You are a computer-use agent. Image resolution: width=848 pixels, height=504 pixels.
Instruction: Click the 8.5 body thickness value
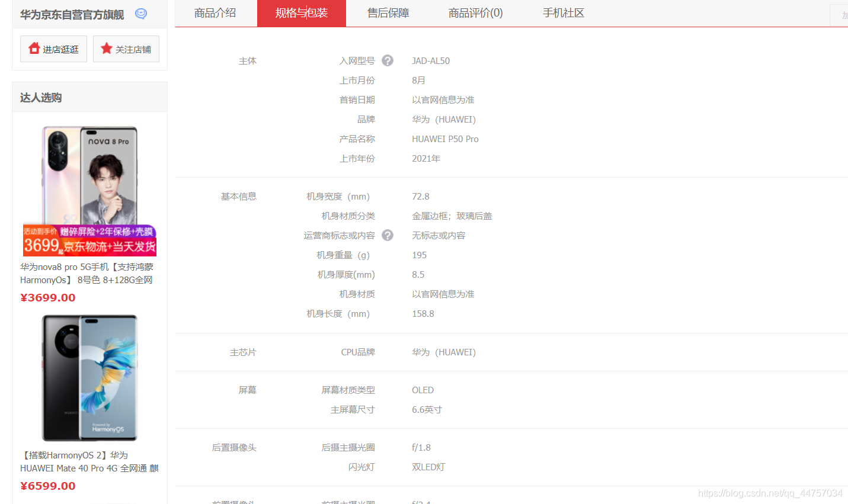[418, 275]
